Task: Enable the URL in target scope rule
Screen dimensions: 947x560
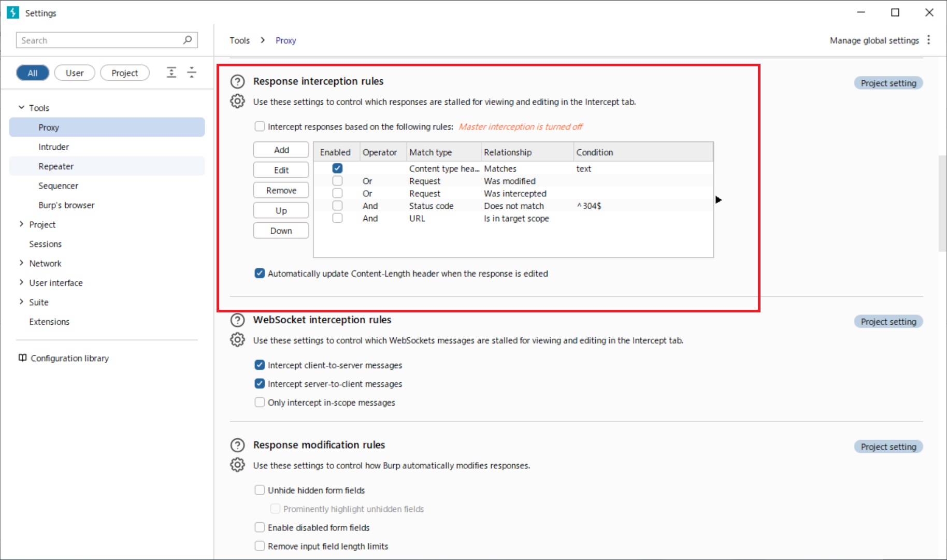Action: tap(337, 218)
